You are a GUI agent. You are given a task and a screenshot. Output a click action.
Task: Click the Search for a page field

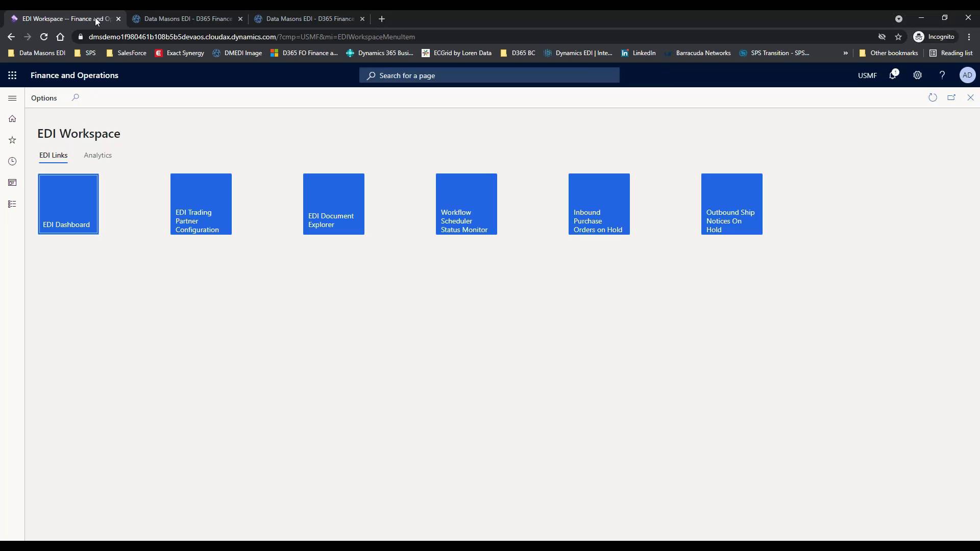tap(489, 76)
